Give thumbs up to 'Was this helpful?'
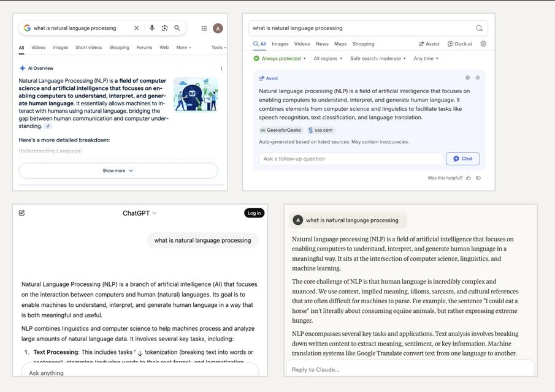 [x=469, y=178]
